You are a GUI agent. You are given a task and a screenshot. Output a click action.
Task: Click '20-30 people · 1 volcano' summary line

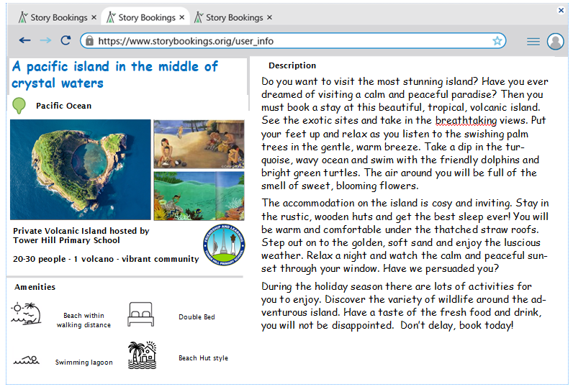click(106, 259)
